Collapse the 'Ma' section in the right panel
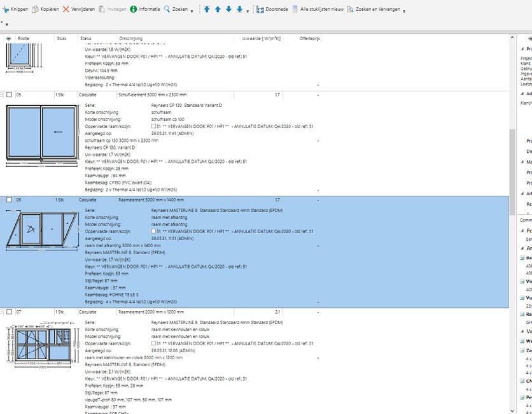Image resolution: width=532 pixels, height=414 pixels. pos(522,162)
